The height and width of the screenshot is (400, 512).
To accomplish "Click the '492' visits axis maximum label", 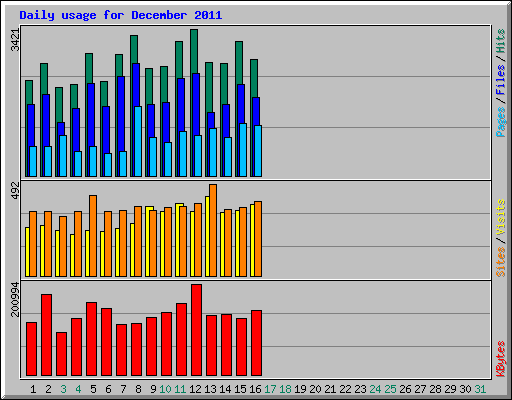I will point(15,191).
